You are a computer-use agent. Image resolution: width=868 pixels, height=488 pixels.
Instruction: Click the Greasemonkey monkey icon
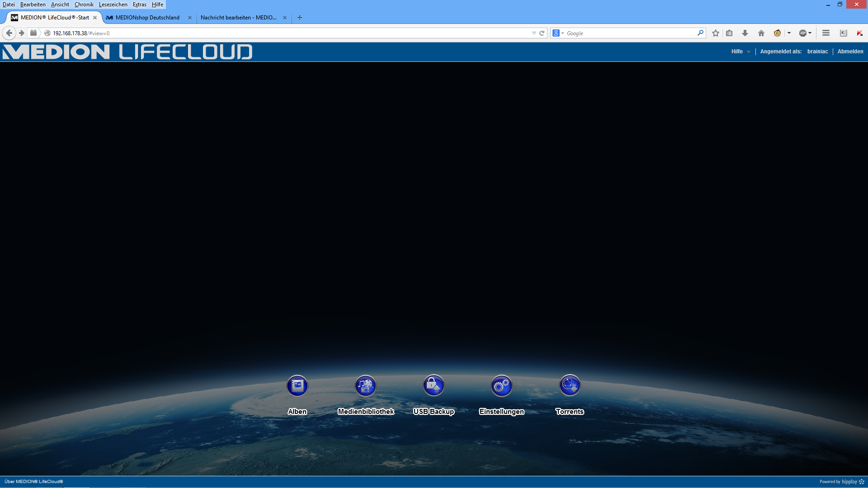point(777,33)
